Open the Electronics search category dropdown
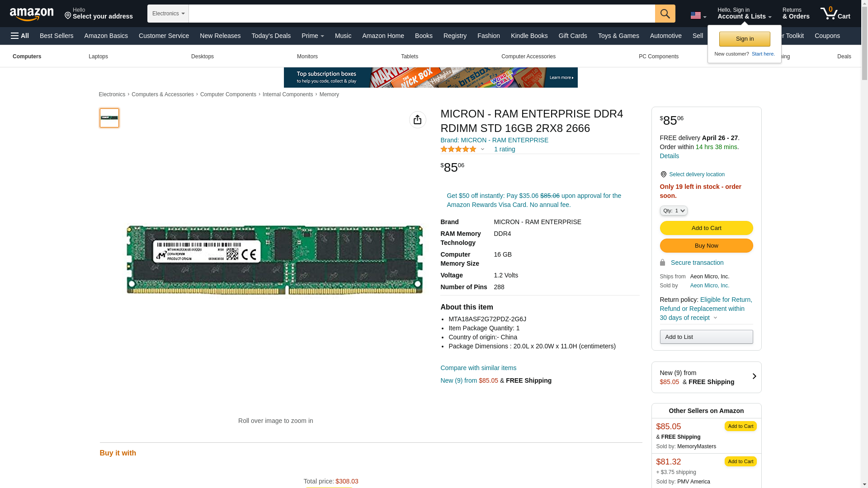 [x=168, y=14]
